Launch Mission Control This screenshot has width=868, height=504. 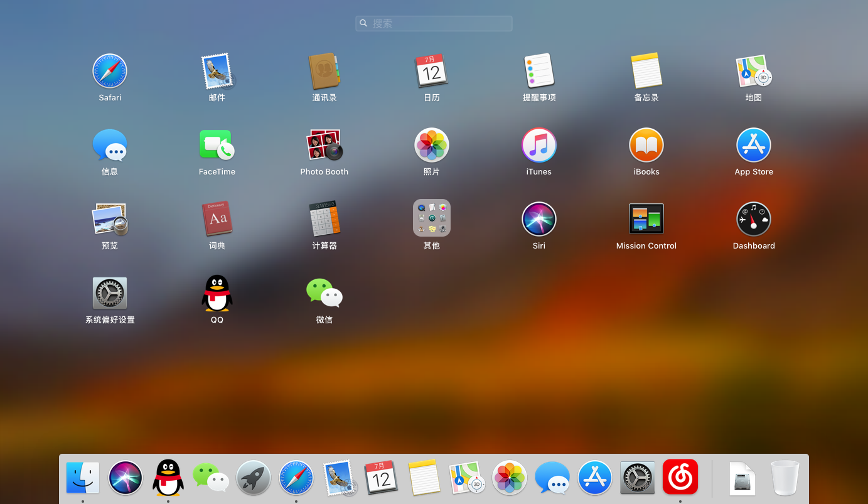click(x=646, y=219)
